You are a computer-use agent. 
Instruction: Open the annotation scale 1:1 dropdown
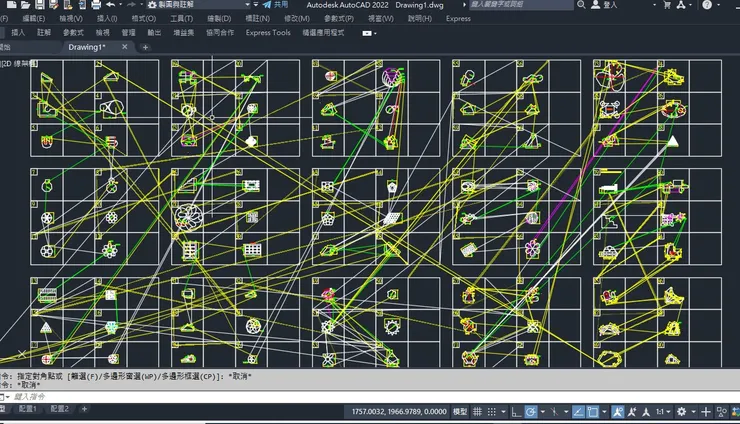[663, 412]
